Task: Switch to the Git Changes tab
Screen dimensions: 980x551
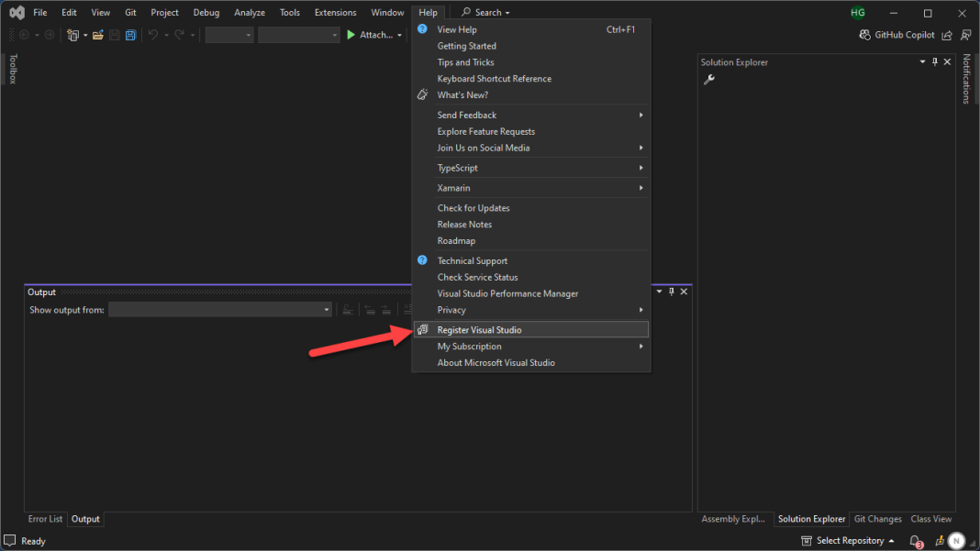Action: (877, 519)
